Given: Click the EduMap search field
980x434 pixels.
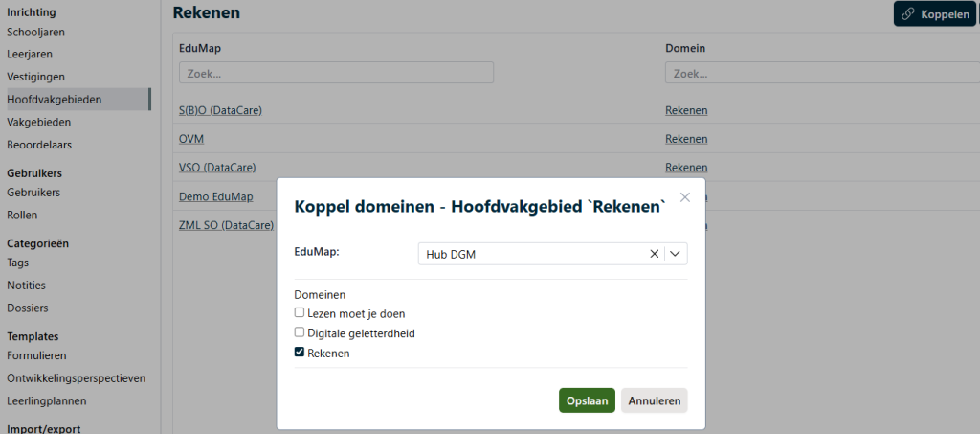Looking at the screenshot, I should coord(336,73).
